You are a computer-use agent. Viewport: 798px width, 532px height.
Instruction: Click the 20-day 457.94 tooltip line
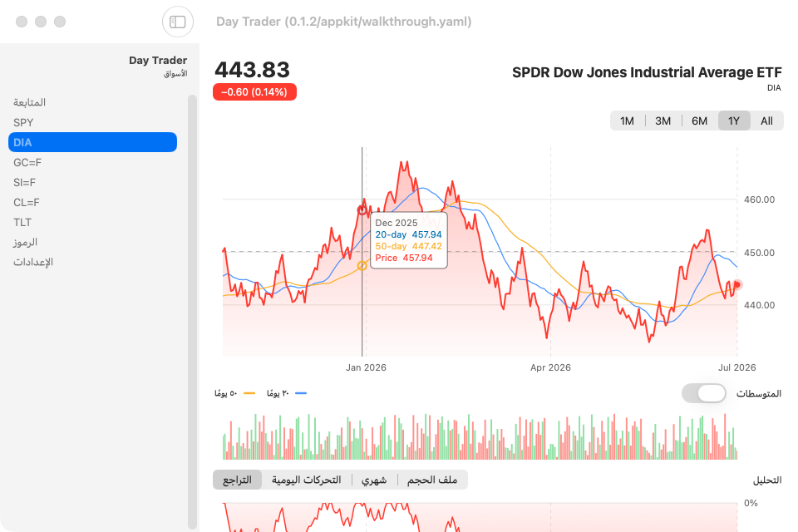[x=409, y=234]
